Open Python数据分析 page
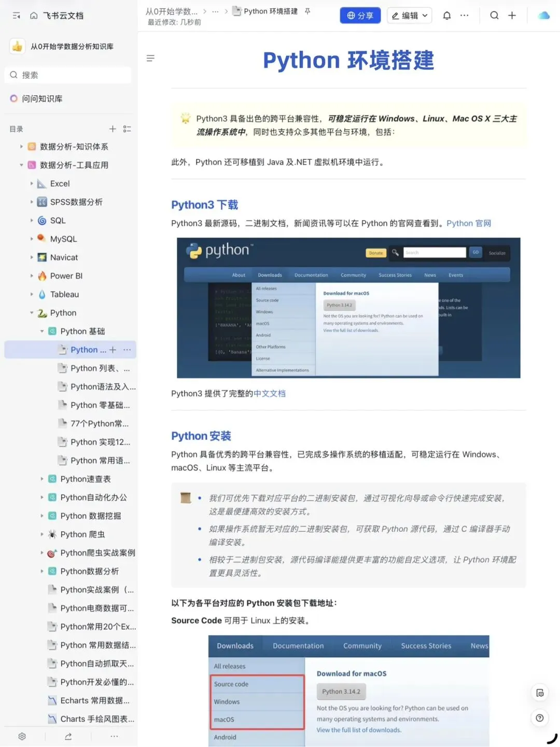This screenshot has height=747, width=560. [x=90, y=571]
